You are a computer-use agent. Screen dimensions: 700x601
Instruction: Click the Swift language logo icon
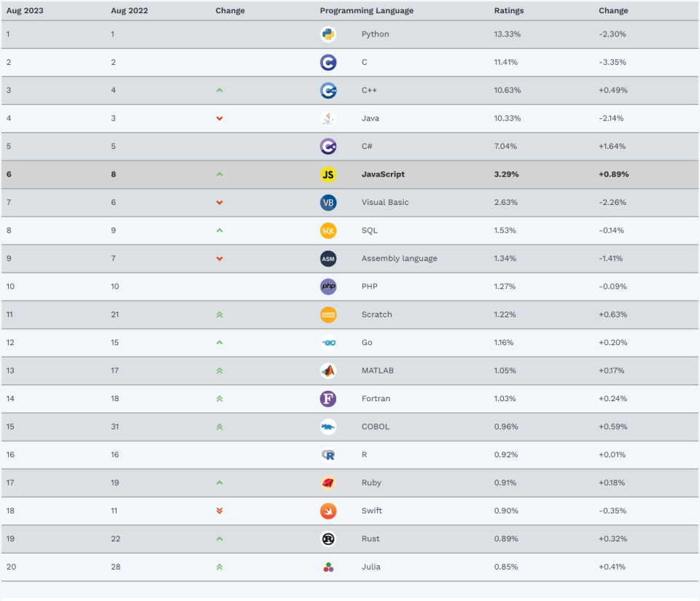tap(328, 511)
